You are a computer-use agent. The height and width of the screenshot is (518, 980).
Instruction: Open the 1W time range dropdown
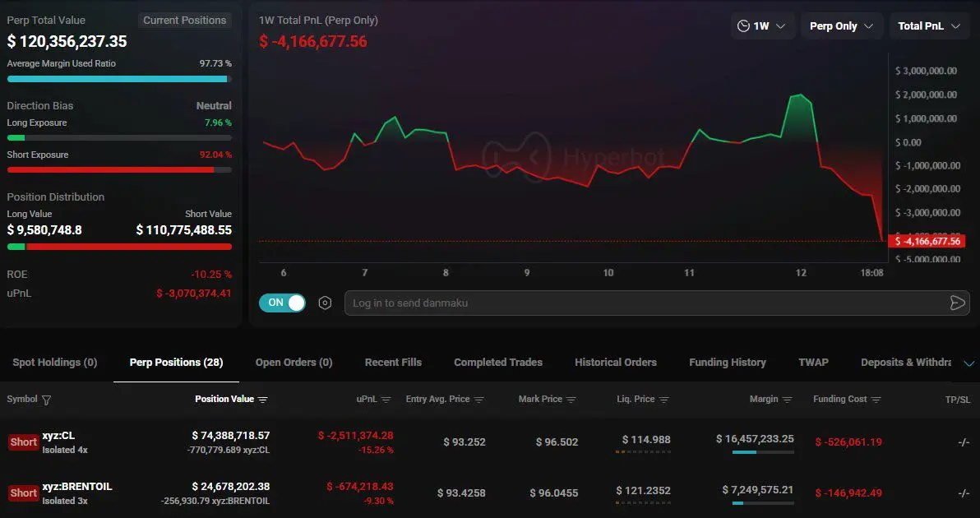(x=762, y=26)
